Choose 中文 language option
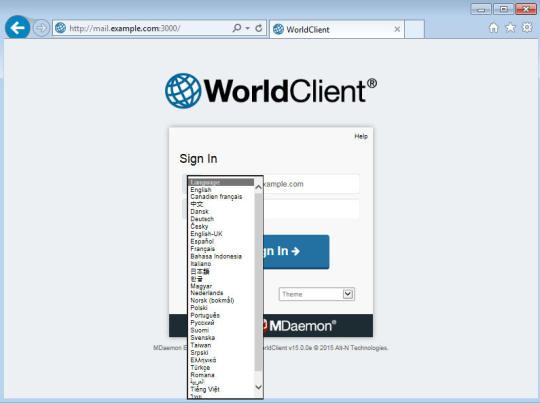Screen dimensions: 540x403 click(197, 204)
